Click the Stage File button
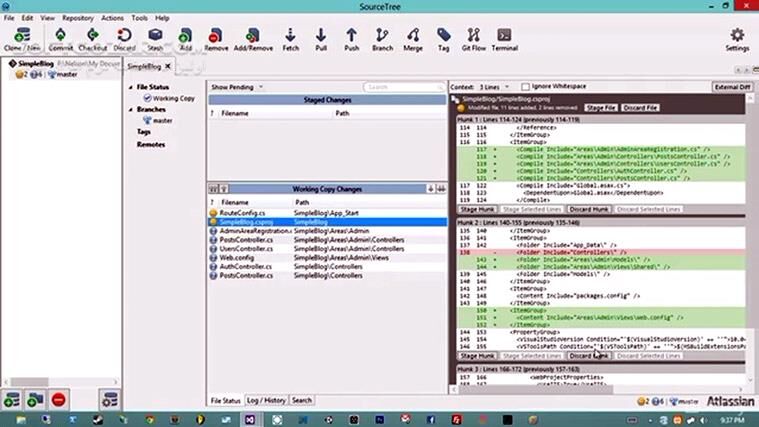 [x=600, y=106]
